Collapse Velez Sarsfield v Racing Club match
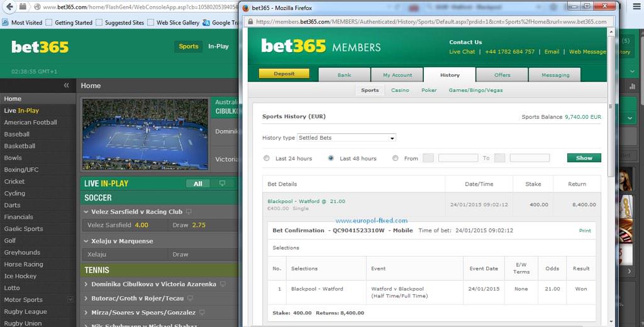The image size is (644, 327). pyautogui.click(x=86, y=212)
